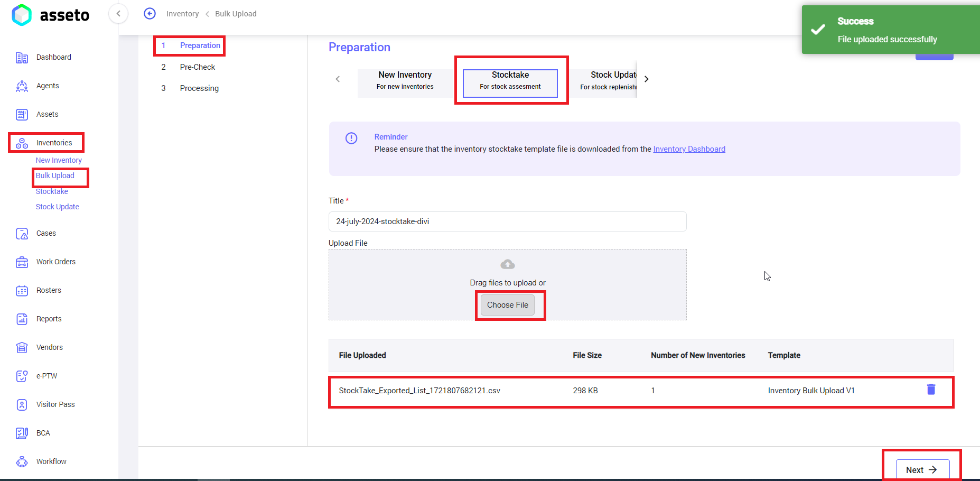Delete the uploaded StockTake CSV file

coord(931,390)
